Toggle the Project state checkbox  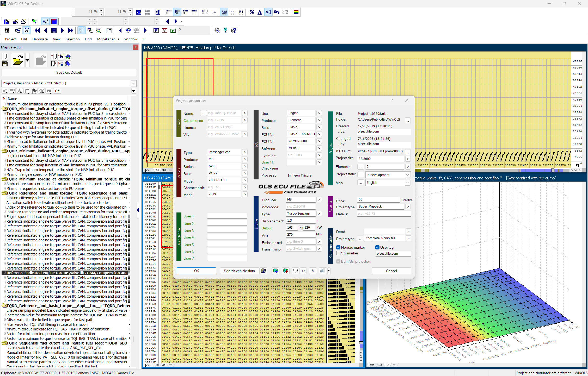(x=361, y=175)
